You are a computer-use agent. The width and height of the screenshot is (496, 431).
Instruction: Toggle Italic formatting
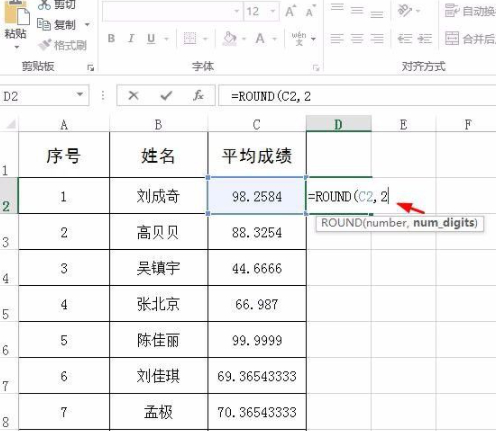pyautogui.click(x=131, y=39)
